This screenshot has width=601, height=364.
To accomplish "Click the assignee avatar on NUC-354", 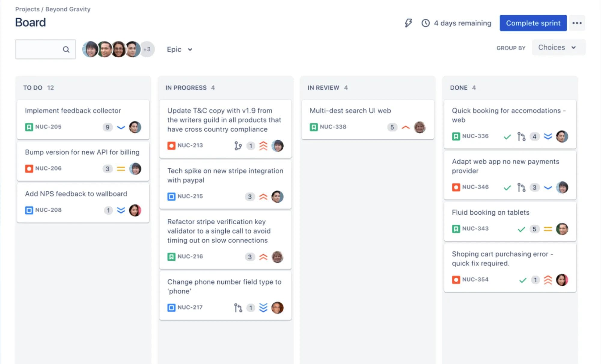I will [x=563, y=280].
